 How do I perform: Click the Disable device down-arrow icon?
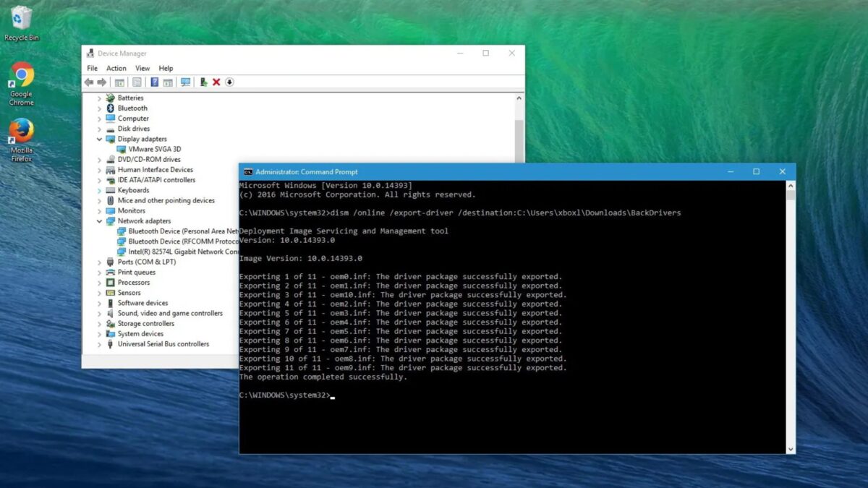(229, 82)
